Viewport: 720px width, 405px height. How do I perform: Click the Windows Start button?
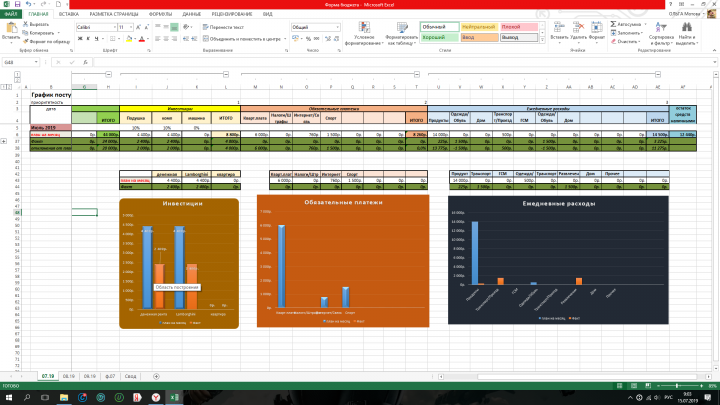coord(8,397)
